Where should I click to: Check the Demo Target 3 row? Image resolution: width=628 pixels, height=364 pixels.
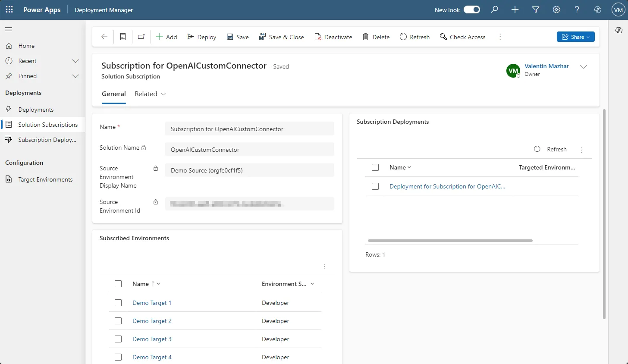click(118, 339)
